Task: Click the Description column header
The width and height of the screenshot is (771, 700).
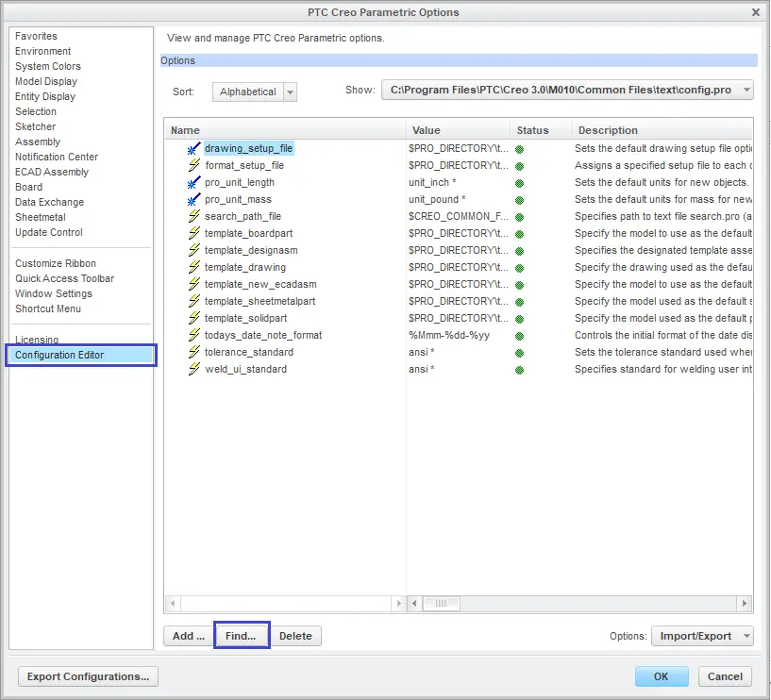Action: tap(608, 130)
